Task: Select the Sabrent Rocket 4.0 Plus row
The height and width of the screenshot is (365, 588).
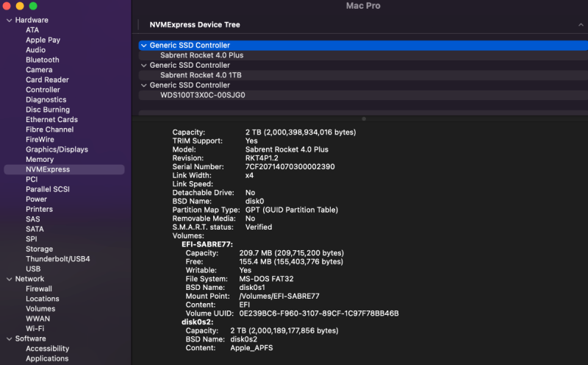Action: coord(201,55)
